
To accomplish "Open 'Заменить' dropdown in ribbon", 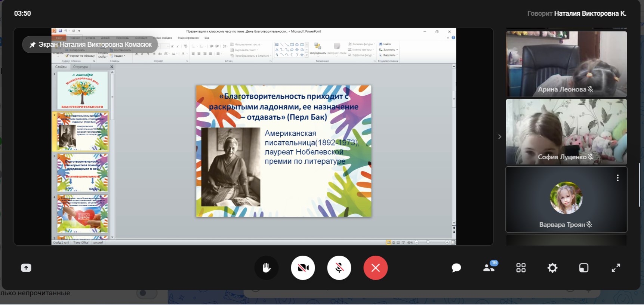I will click(x=388, y=49).
